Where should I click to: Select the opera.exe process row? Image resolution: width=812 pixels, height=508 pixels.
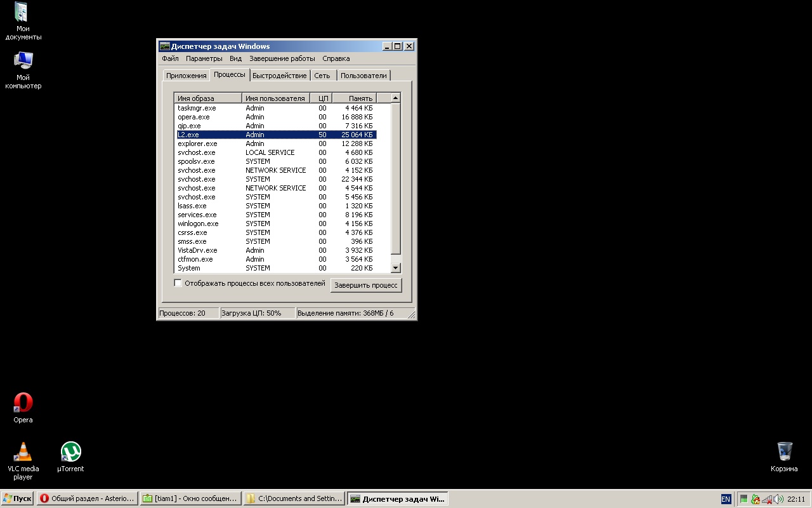point(275,117)
